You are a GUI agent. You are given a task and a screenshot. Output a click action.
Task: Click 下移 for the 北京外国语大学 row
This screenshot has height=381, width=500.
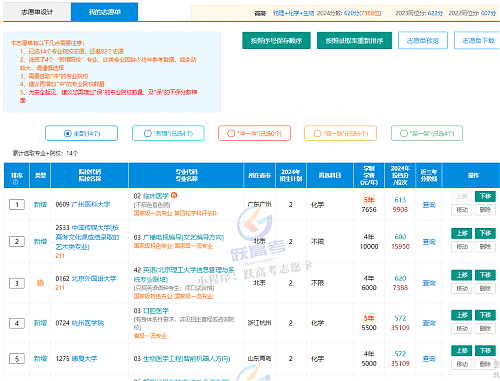485,275
